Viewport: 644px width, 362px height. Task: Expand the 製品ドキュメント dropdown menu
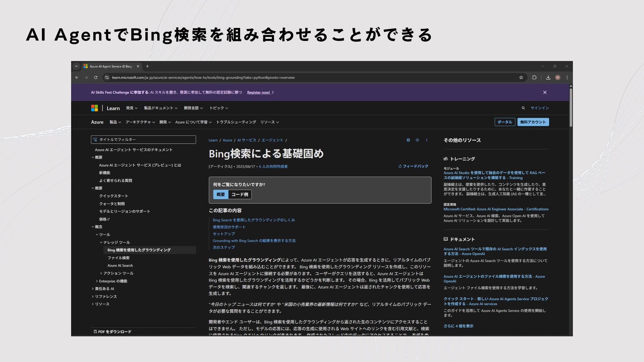(x=161, y=108)
